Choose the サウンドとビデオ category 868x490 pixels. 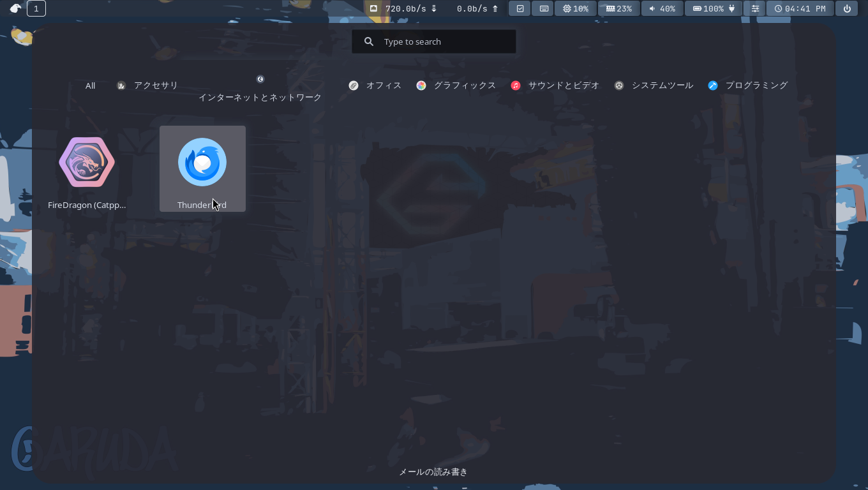point(555,85)
